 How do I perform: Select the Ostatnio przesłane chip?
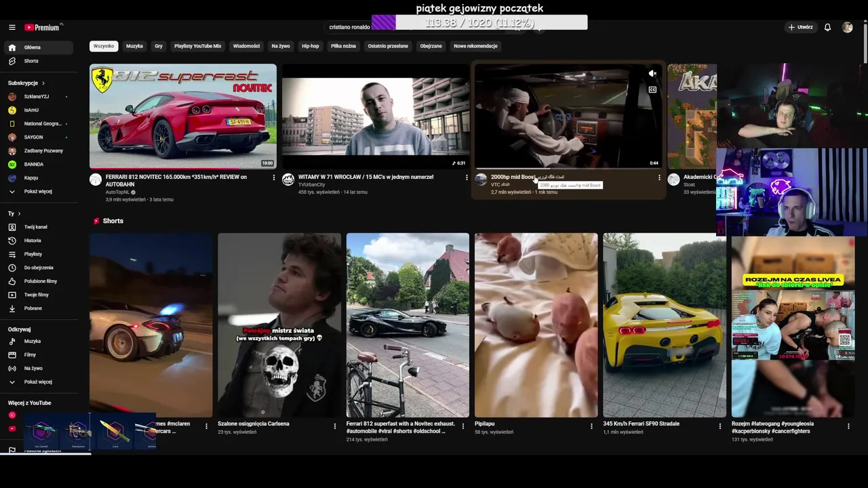[388, 46]
